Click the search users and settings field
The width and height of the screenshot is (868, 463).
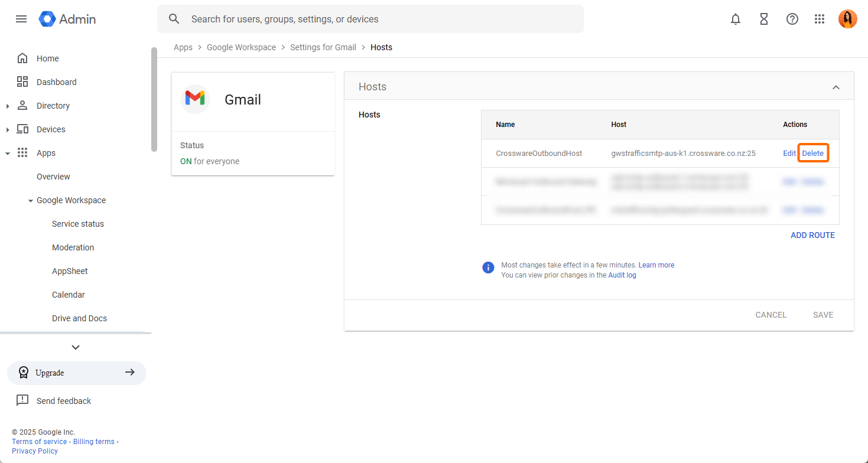(378, 19)
